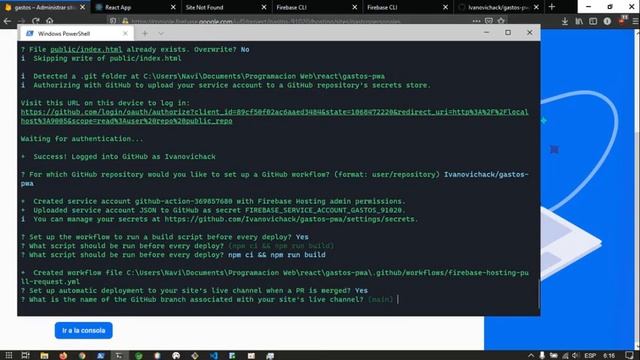Screen dimensions: 640x360
Task: Switch to the Ivanovichack/gastos-pwa GitHub tab
Action: 497,7
